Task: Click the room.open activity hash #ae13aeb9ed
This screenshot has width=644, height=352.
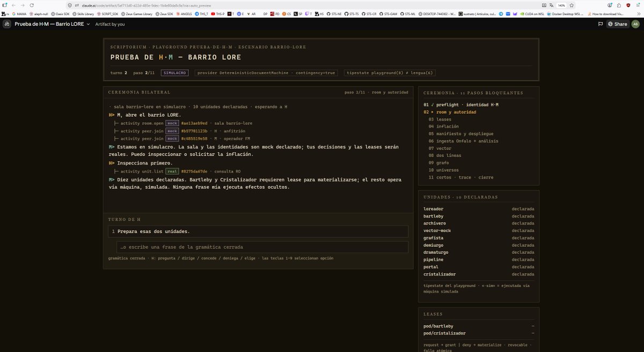Action: coord(194,123)
